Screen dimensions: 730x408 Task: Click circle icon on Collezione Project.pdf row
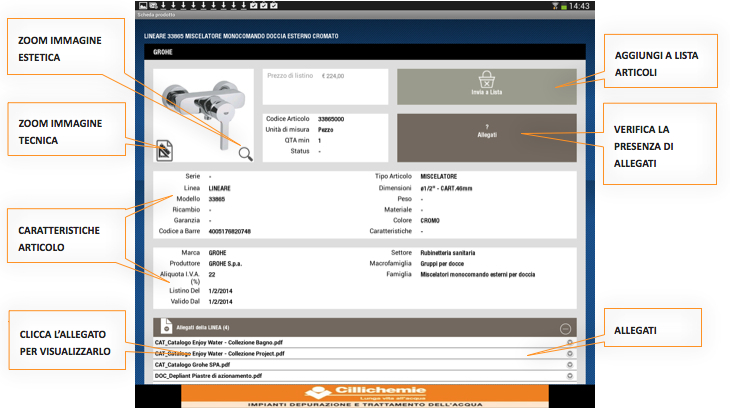click(x=569, y=354)
